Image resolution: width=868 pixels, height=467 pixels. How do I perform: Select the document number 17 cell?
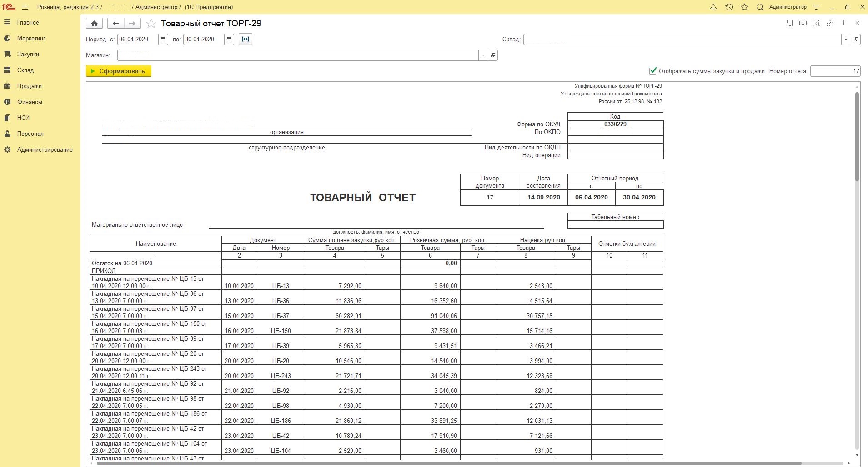(490, 198)
